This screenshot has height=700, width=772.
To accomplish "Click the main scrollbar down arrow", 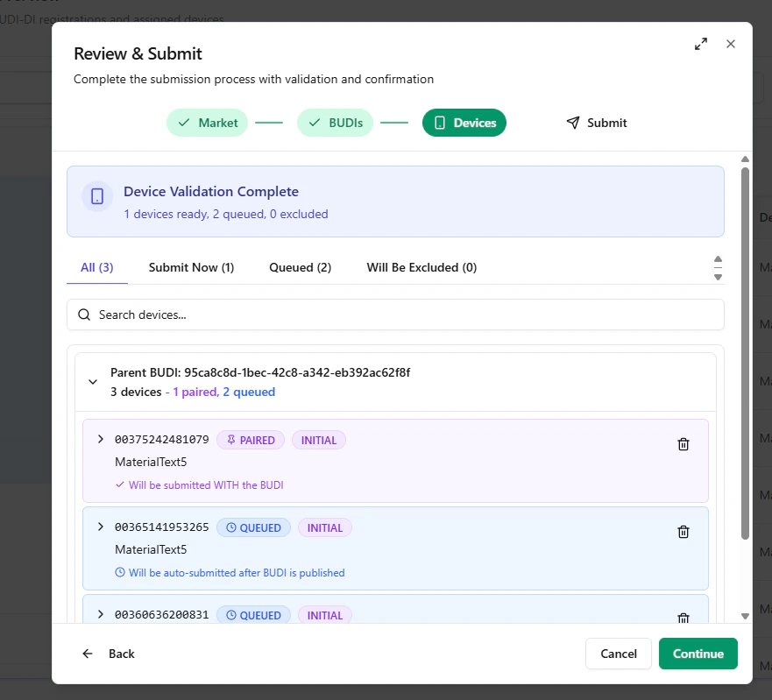I will pos(745,616).
